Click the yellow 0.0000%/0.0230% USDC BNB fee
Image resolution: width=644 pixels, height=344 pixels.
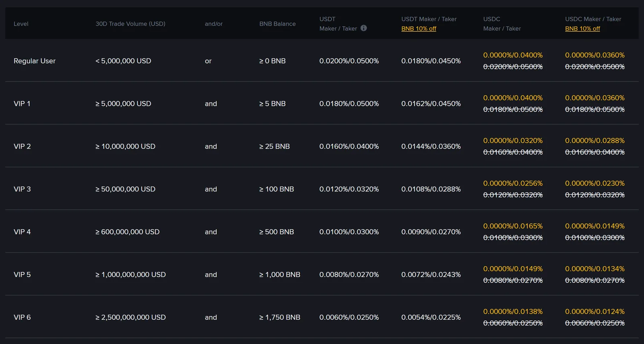(x=595, y=183)
